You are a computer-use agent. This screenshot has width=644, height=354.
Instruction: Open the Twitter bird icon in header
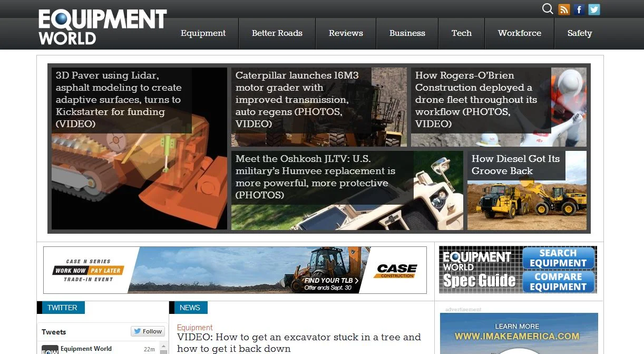coord(594,9)
